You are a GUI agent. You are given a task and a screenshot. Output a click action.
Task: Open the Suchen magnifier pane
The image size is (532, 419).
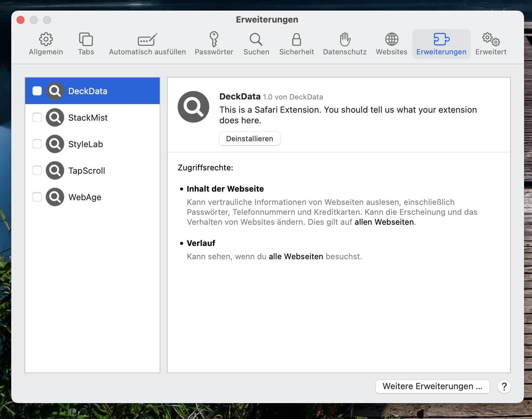256,44
